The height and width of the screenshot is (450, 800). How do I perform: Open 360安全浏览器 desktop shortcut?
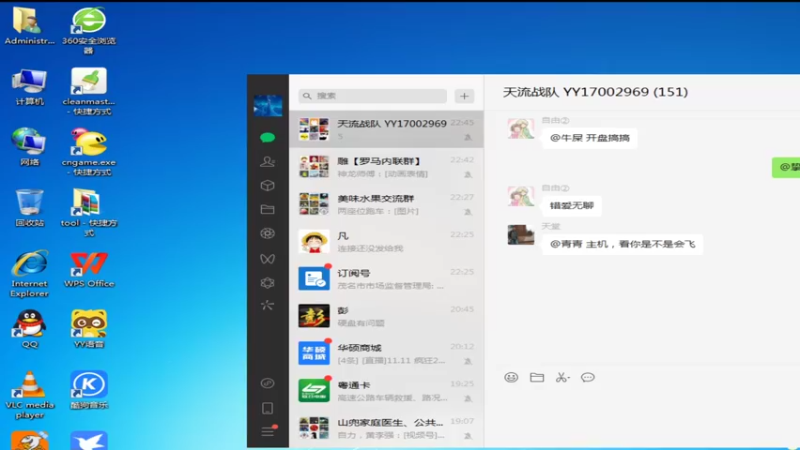pos(89,30)
